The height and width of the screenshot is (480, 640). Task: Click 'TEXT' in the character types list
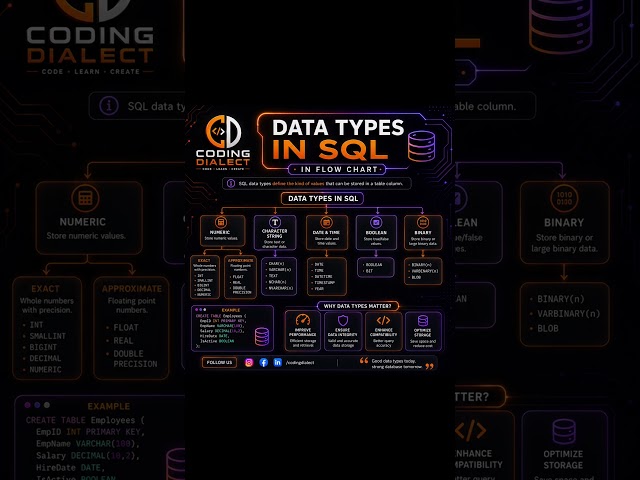(x=273, y=276)
